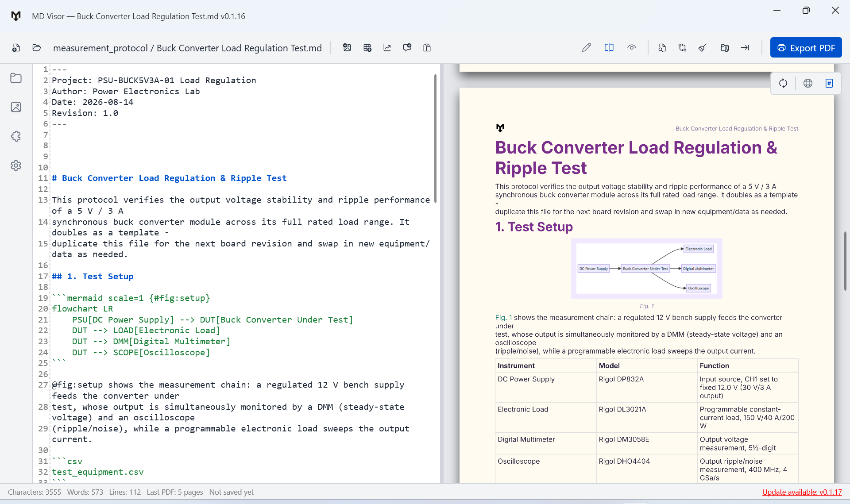The height and width of the screenshot is (504, 850).
Task: Click editor line '# Buck Converter Load Regulation & Ripple Test'
Action: [x=169, y=178]
